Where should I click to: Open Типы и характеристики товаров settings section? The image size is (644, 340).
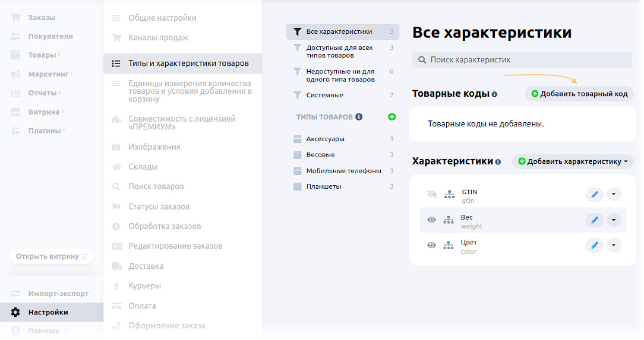[188, 63]
